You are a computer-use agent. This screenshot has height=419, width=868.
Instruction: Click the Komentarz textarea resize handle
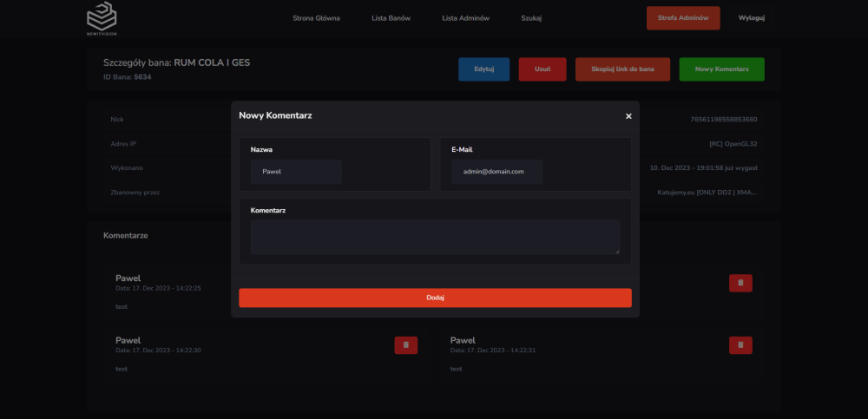616,252
